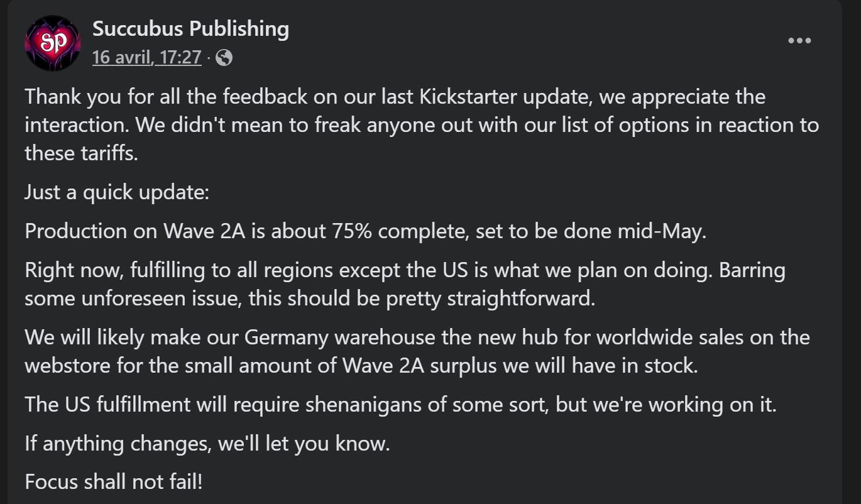The image size is (861, 504).
Task: Open the post timestamp '16 avril, 17:27'
Action: 146,58
